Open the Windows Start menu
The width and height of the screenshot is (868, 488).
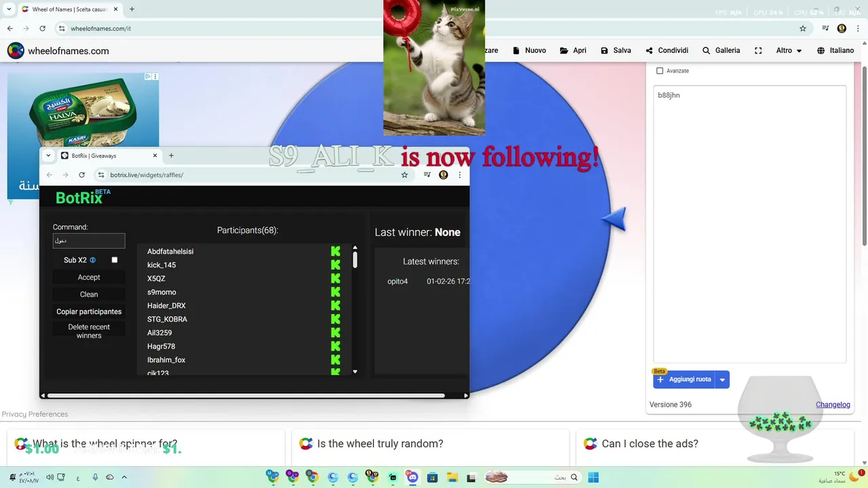click(593, 477)
